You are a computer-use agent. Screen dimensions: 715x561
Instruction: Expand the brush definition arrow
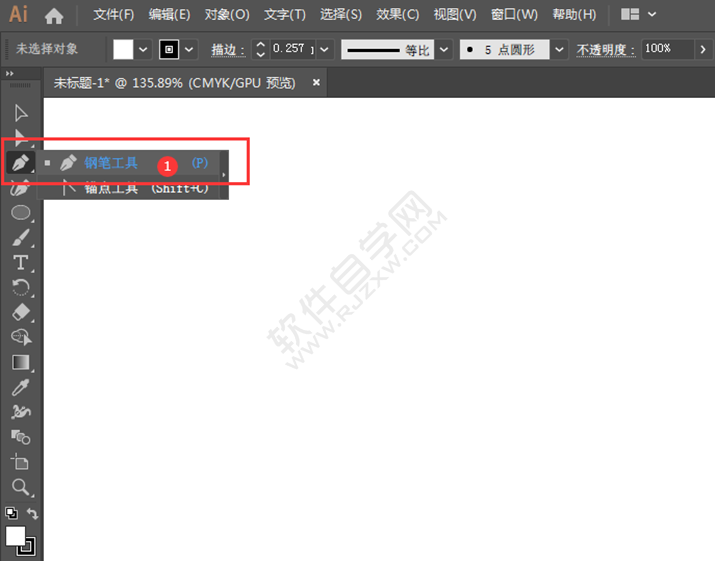pos(560,49)
